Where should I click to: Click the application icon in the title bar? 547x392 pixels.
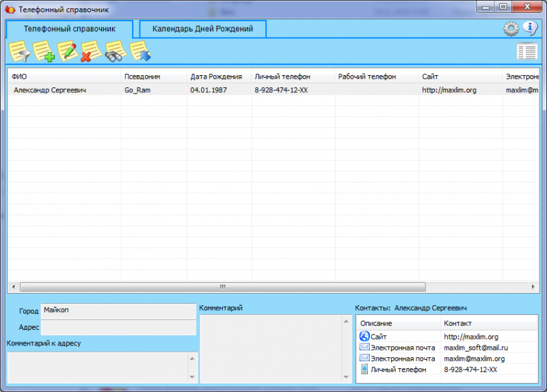(x=10, y=10)
